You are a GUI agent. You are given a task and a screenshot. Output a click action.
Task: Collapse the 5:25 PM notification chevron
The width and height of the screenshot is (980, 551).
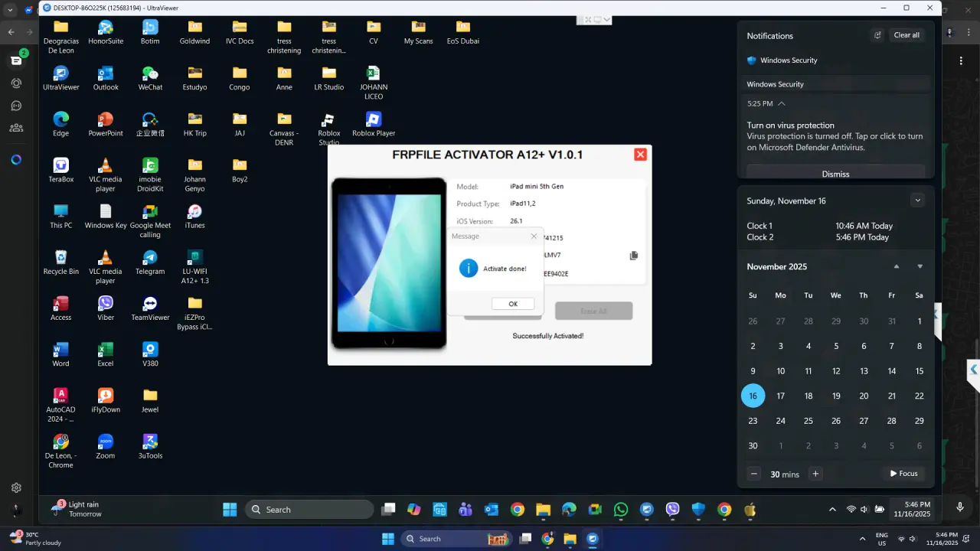click(782, 103)
